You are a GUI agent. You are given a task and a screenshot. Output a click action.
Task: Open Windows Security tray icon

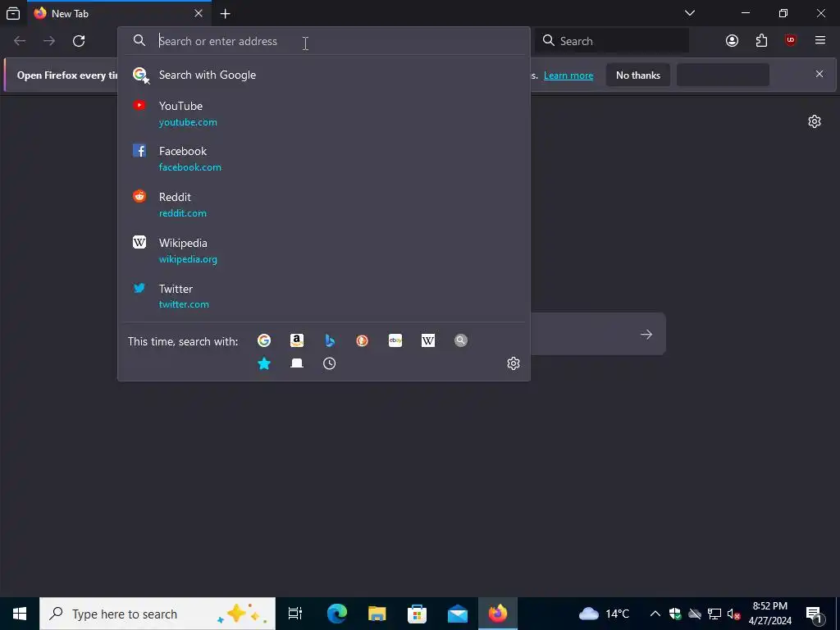pos(675,614)
